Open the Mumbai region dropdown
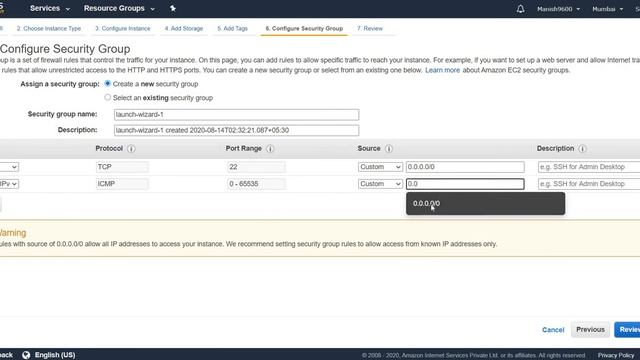This screenshot has width=640, height=360. point(608,9)
